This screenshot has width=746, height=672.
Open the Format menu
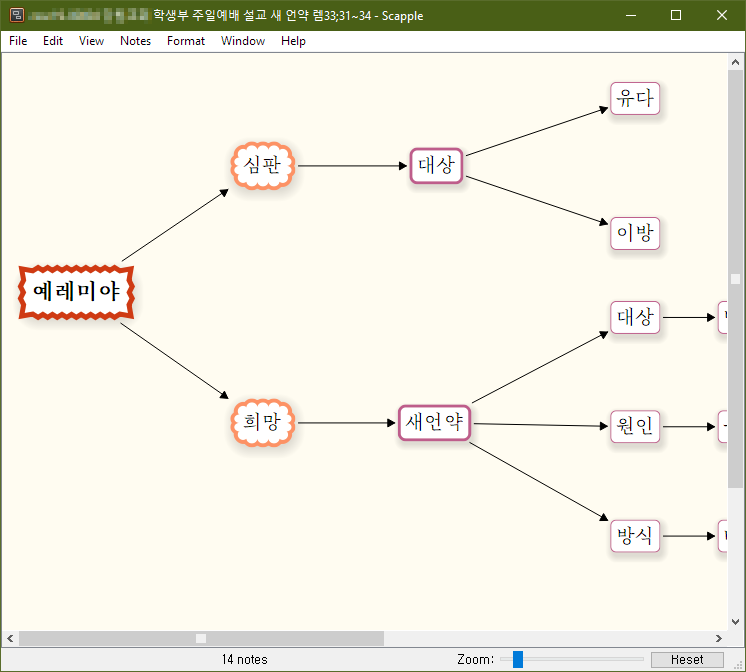186,41
